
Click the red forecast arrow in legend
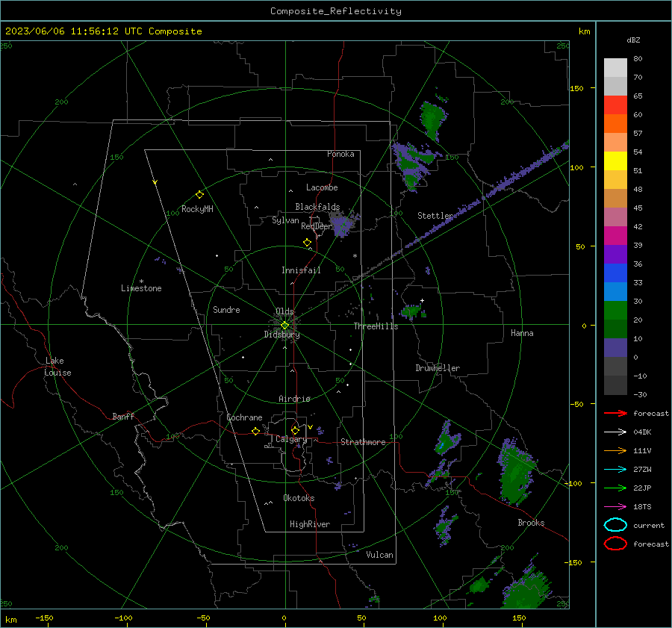[615, 413]
